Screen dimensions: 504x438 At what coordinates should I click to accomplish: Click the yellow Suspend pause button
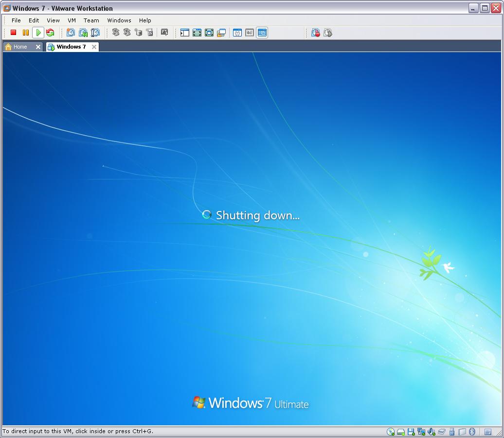(26, 33)
